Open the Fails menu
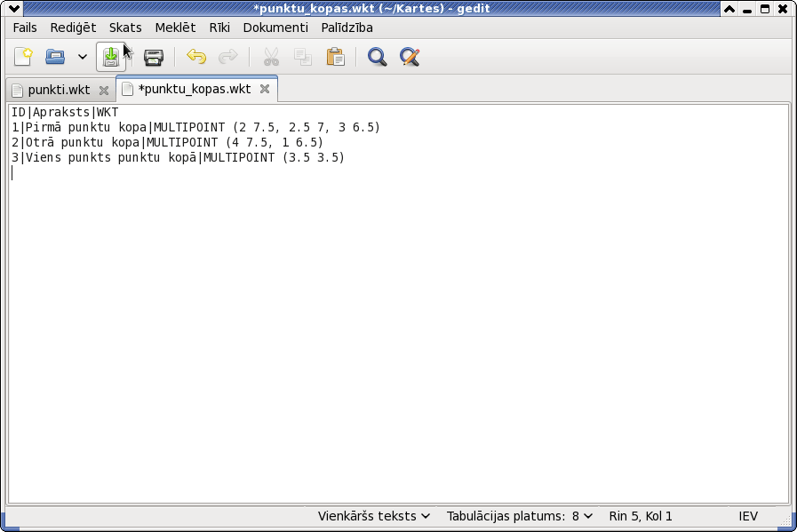Screen dimensions: 797x532 coord(24,28)
